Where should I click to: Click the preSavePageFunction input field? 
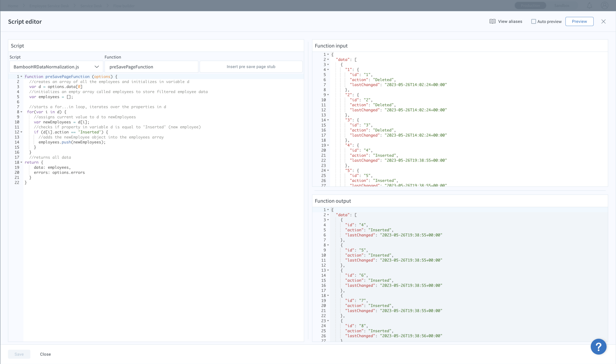click(151, 67)
